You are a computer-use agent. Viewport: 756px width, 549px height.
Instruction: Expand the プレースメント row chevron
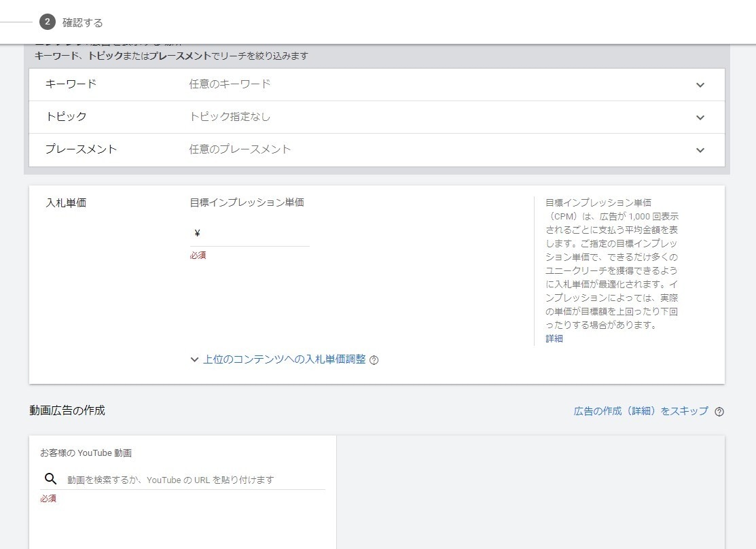point(700,150)
